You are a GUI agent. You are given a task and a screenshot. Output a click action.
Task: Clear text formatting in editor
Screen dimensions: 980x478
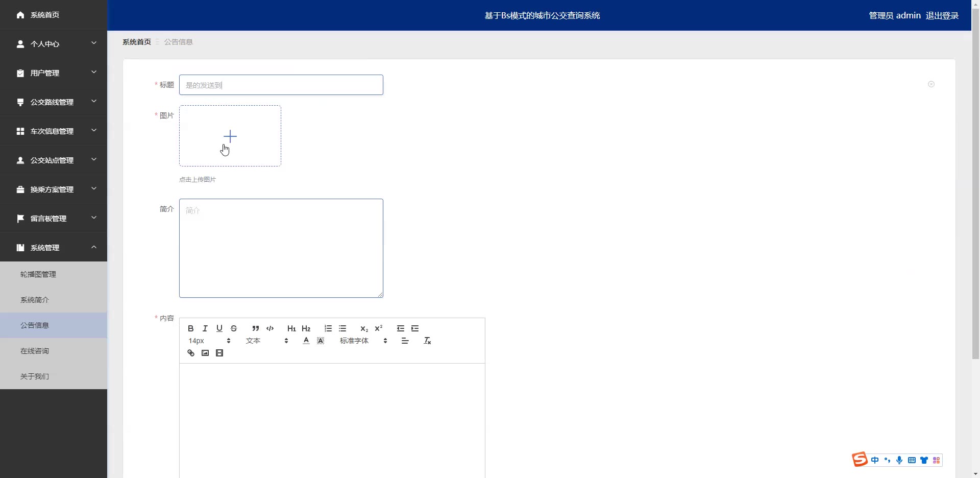click(427, 341)
